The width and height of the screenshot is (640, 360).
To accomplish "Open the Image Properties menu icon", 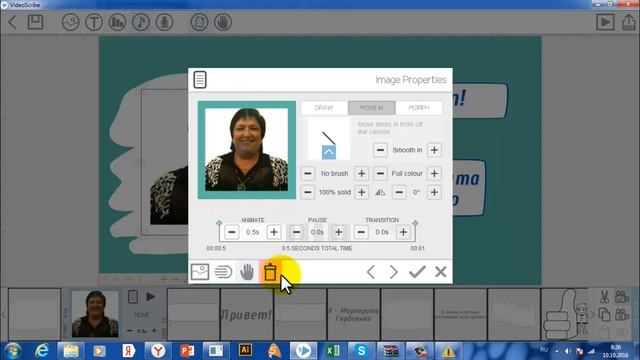I will point(200,80).
